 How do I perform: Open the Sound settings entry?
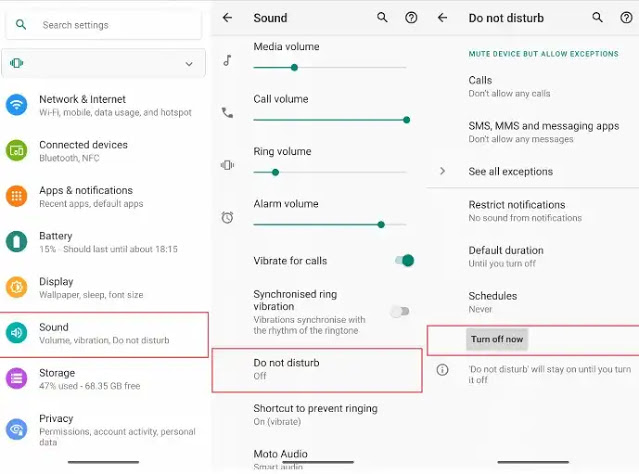(x=104, y=334)
